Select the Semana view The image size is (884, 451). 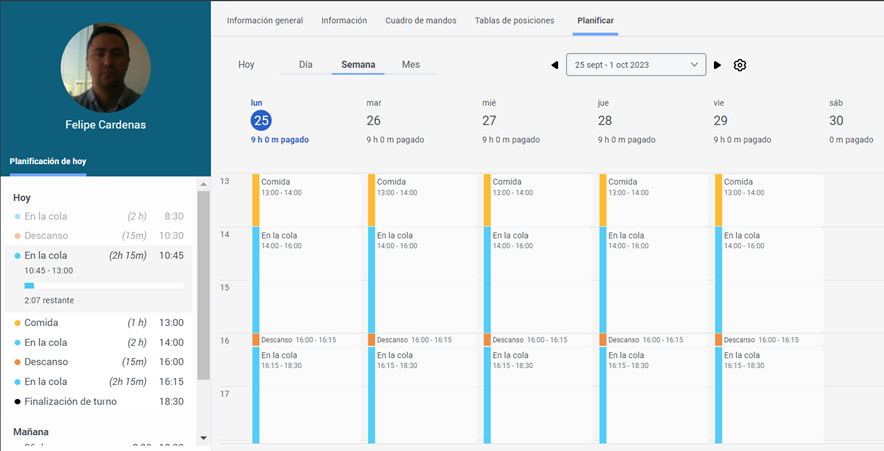pyautogui.click(x=358, y=64)
